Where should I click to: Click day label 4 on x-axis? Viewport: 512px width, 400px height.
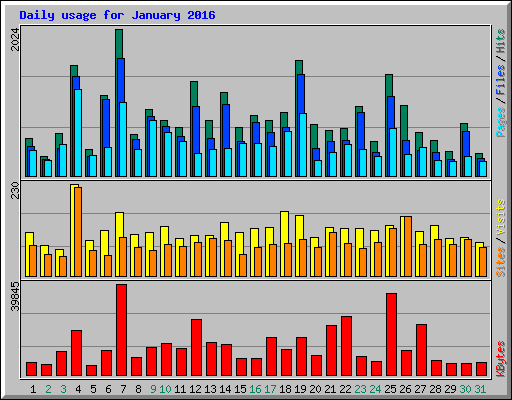point(78,389)
